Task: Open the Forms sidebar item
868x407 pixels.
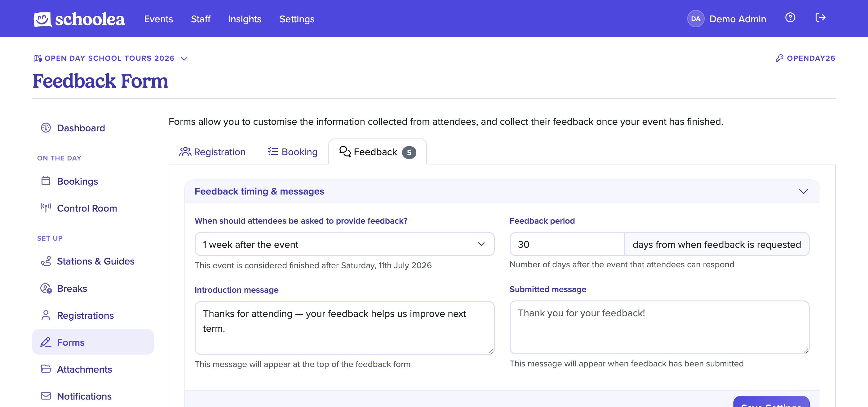Action: pyautogui.click(x=93, y=342)
